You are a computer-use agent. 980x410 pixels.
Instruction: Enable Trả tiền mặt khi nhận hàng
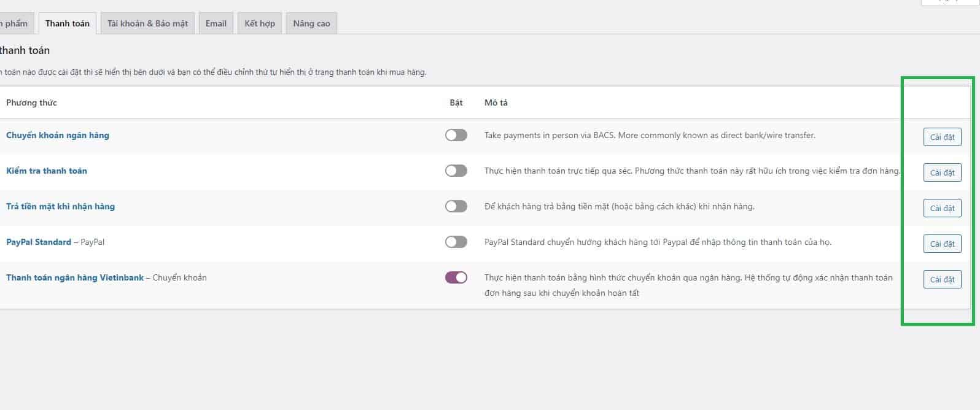pyautogui.click(x=456, y=206)
